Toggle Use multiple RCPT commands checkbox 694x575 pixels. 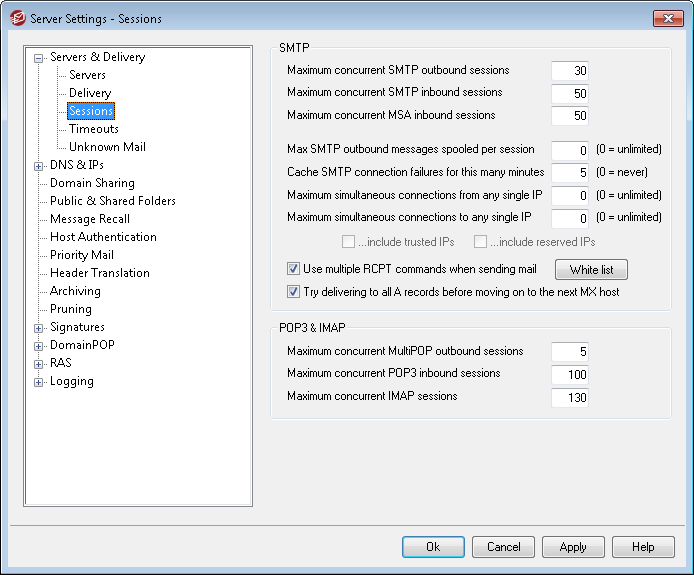(x=294, y=269)
